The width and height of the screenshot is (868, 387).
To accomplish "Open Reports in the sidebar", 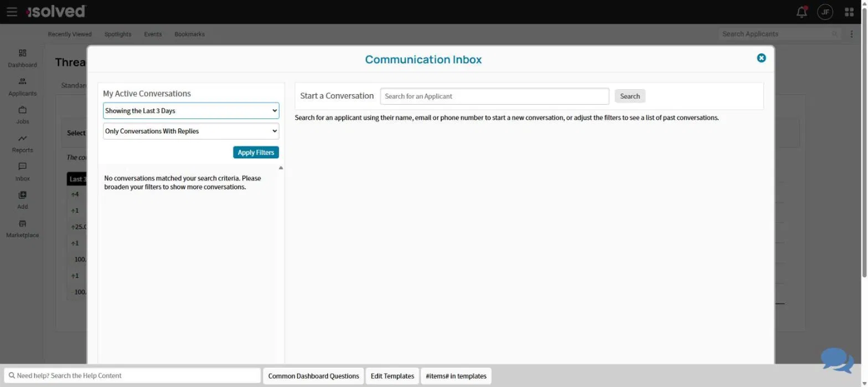I will tap(23, 144).
